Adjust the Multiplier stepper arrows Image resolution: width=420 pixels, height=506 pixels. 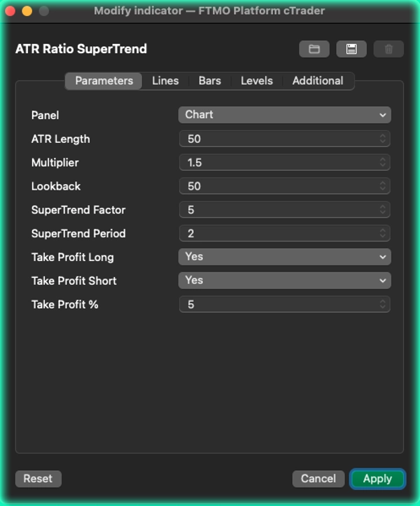[383, 162]
